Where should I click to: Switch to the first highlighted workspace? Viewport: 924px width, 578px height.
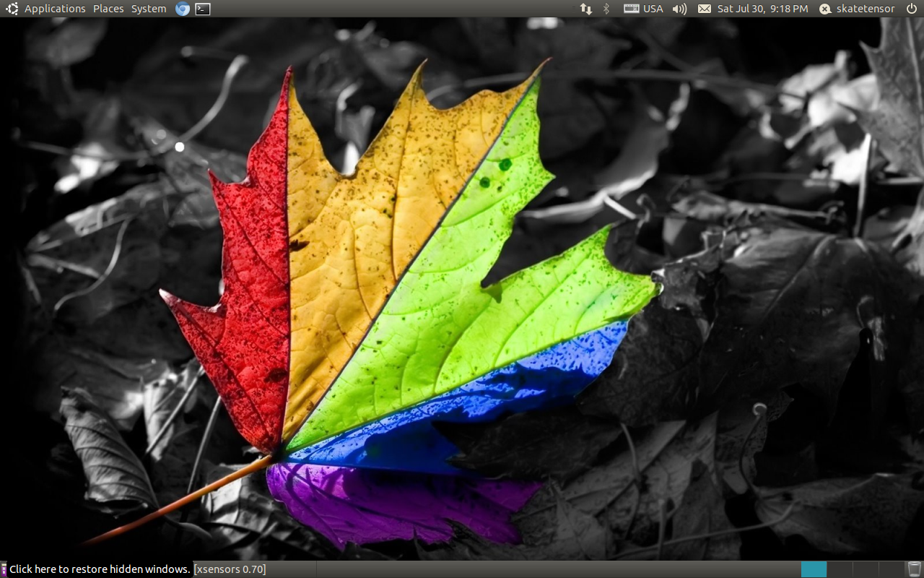814,569
